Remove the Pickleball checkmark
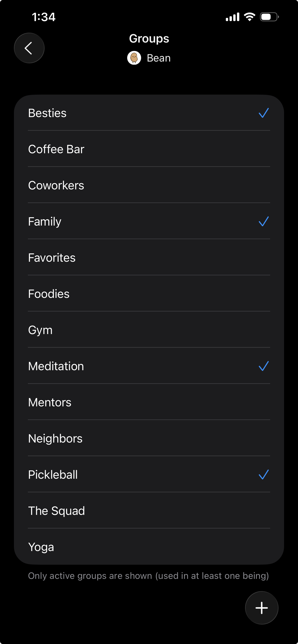 click(263, 475)
